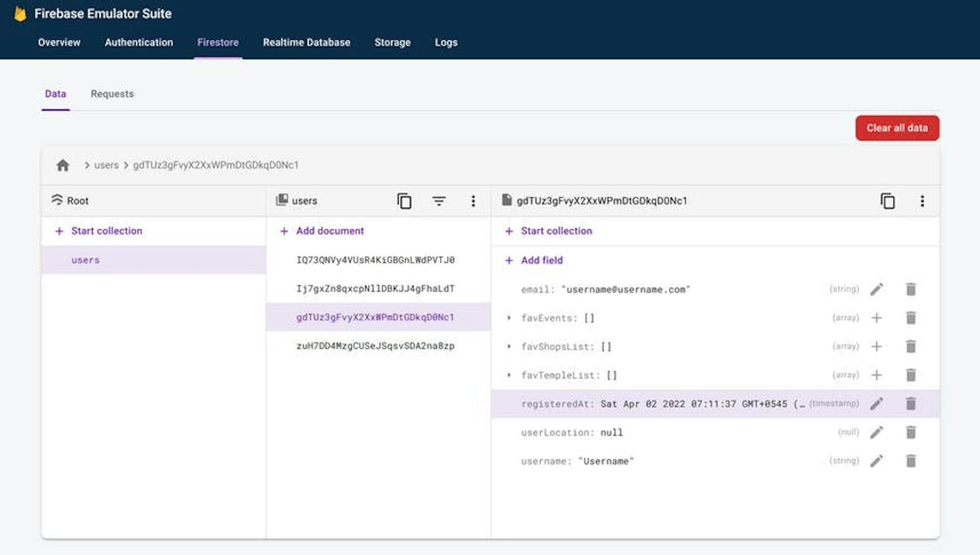Screen dimensions: 980x555
Task: Click the users collection icon in header
Action: click(x=282, y=200)
